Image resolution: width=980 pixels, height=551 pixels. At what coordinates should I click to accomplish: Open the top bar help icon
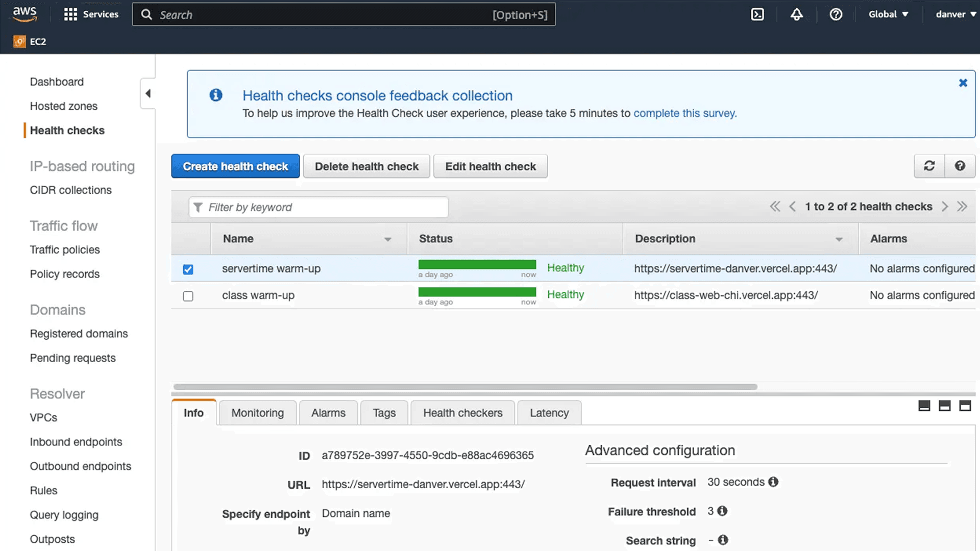pos(836,14)
